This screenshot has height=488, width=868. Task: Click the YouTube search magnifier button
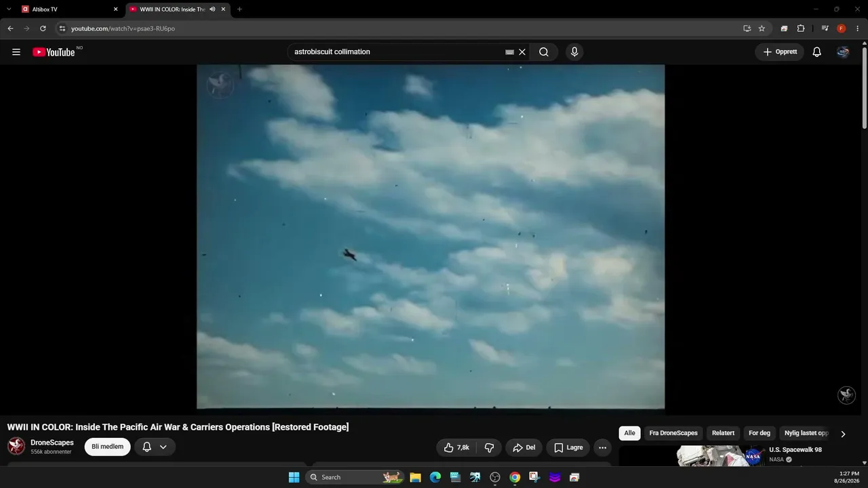(544, 52)
